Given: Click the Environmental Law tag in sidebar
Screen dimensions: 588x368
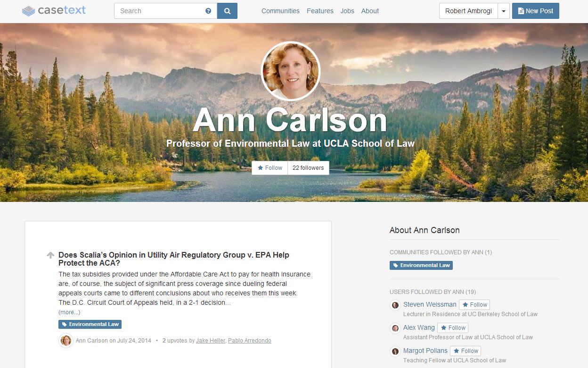Looking at the screenshot, I should coord(421,266).
